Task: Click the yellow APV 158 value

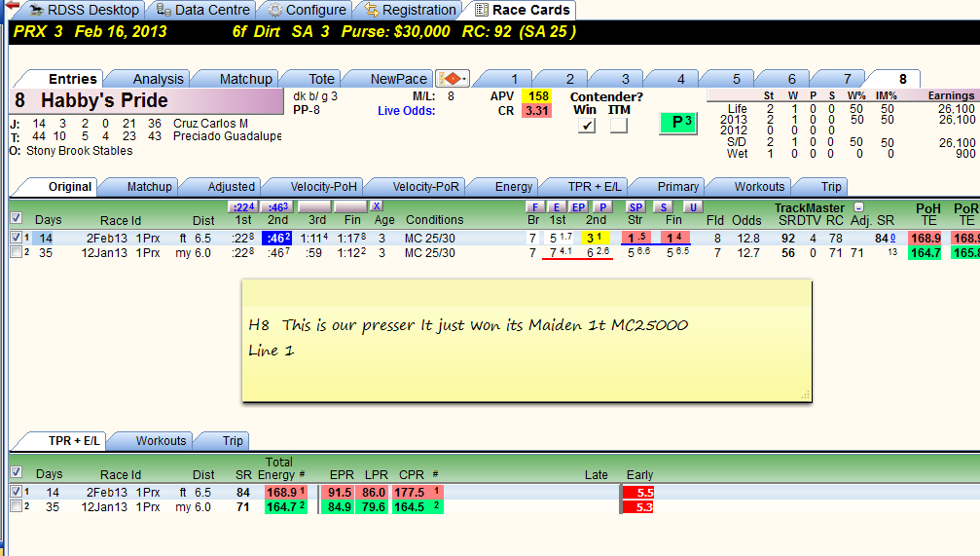Action: point(537,96)
